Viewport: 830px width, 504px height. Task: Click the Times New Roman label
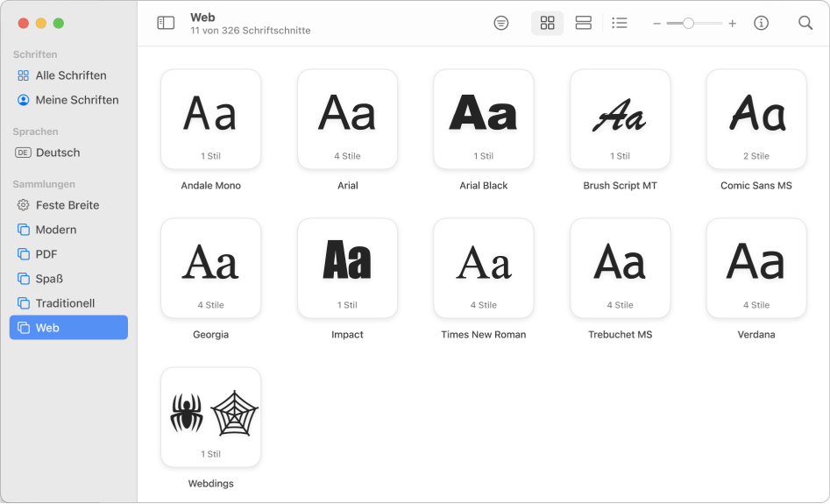483,335
